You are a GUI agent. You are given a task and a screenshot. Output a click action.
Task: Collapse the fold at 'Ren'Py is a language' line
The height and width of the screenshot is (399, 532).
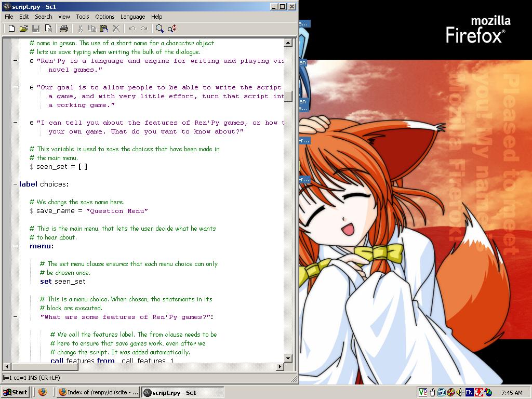tap(15, 61)
